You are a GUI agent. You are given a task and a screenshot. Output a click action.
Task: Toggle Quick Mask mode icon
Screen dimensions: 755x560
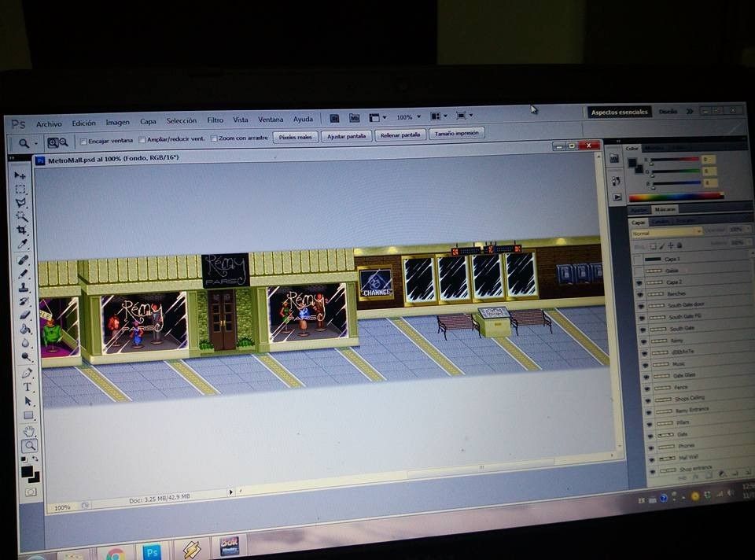point(31,492)
